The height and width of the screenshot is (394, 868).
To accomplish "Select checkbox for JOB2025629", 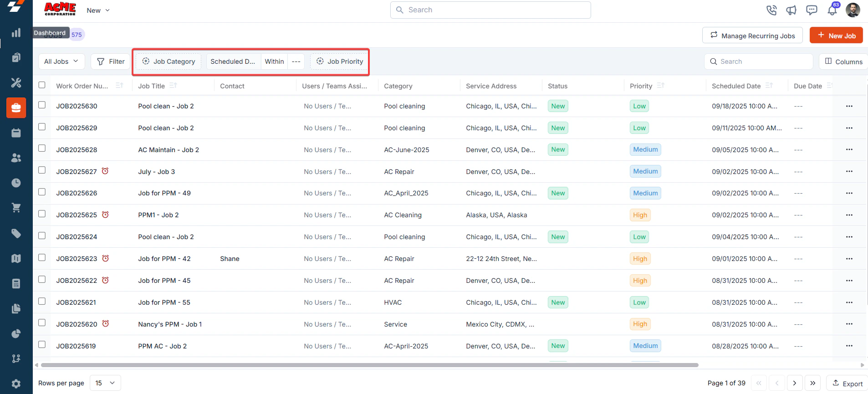I will [x=42, y=127].
